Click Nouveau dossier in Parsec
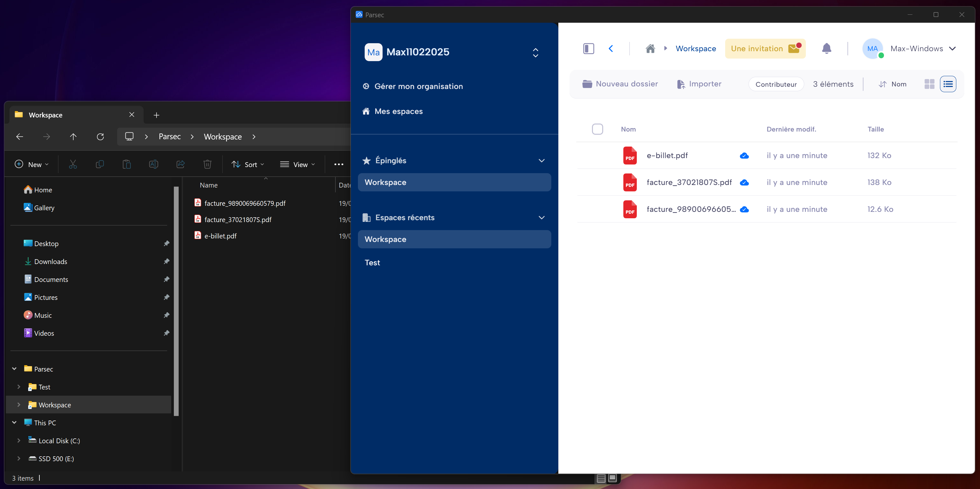 (x=620, y=84)
